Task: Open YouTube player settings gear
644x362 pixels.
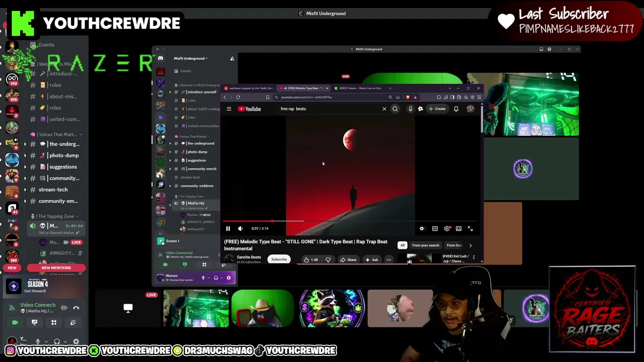Action: point(447,229)
